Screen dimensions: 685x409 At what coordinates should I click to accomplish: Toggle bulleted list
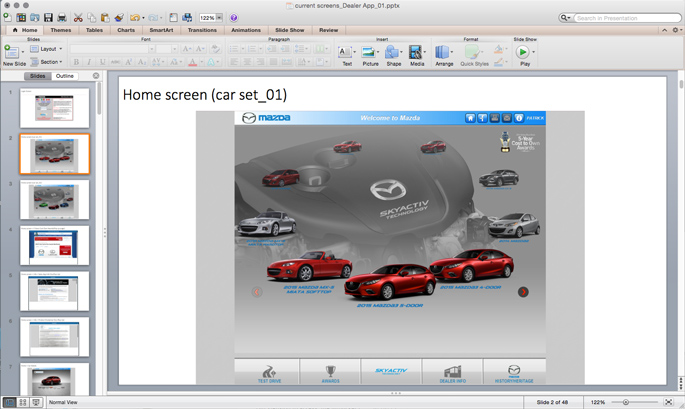(235, 49)
